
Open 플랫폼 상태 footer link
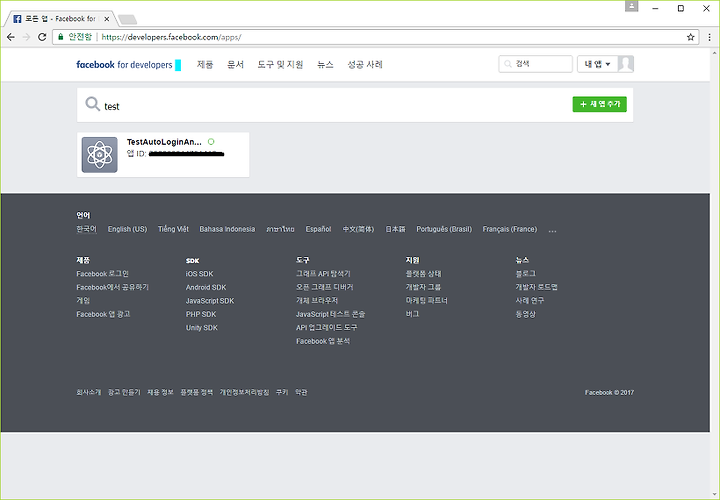pos(423,274)
